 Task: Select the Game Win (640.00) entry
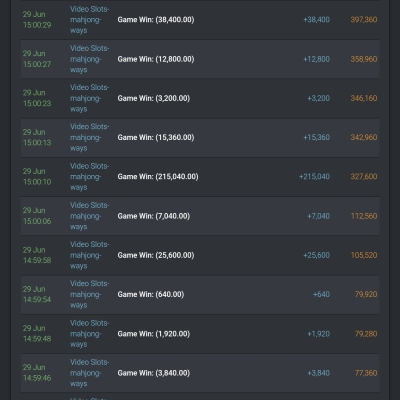151,294
